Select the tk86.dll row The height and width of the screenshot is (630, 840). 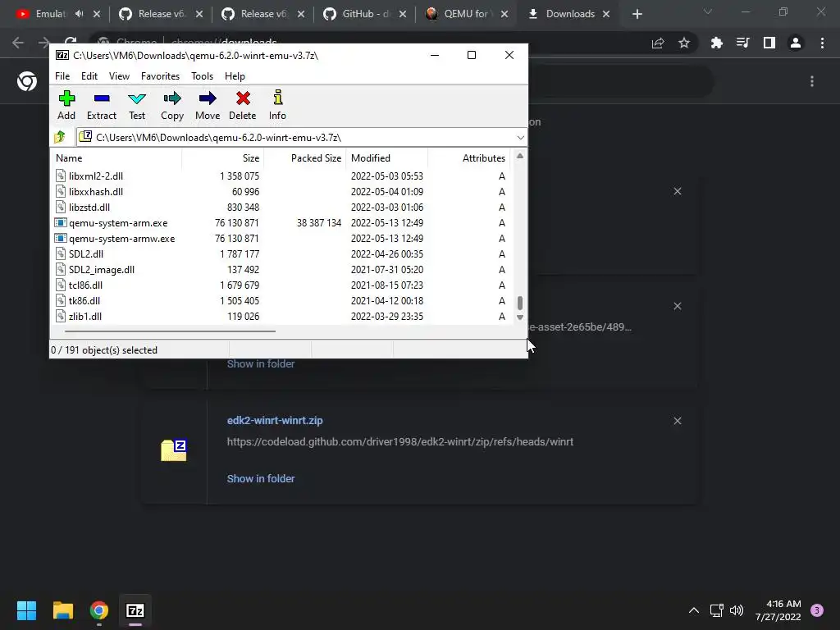[282, 300]
